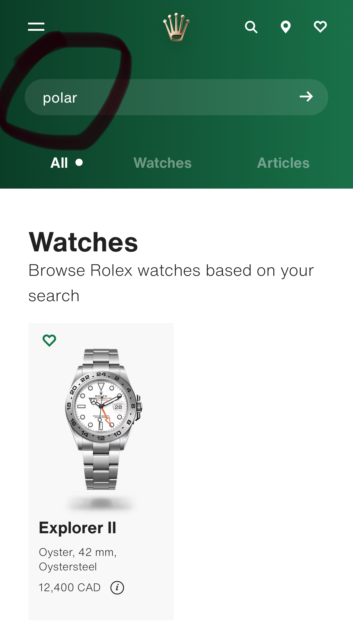This screenshot has height=644, width=353.
Task: Click the Watches section heading
Action: pyautogui.click(x=83, y=242)
